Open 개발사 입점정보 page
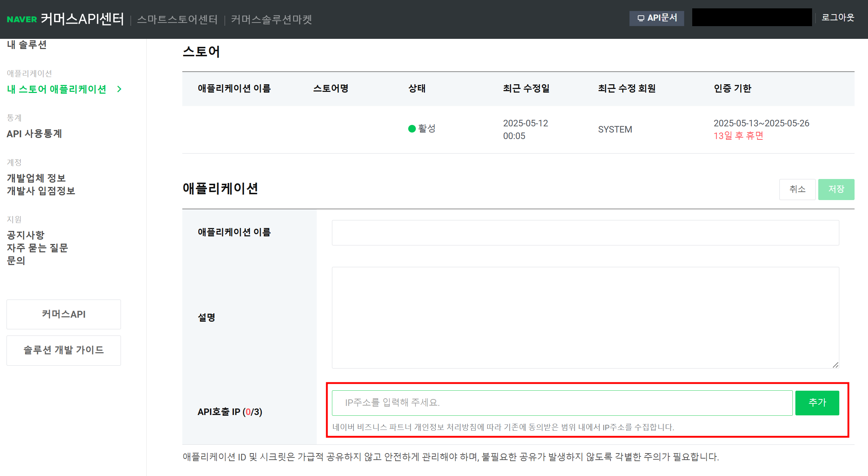This screenshot has height=476, width=868. [41, 191]
